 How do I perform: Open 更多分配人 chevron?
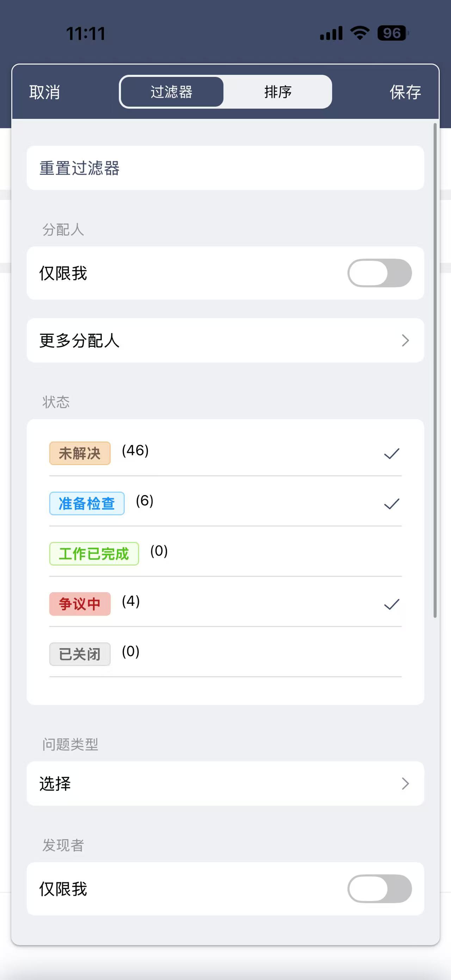click(405, 340)
